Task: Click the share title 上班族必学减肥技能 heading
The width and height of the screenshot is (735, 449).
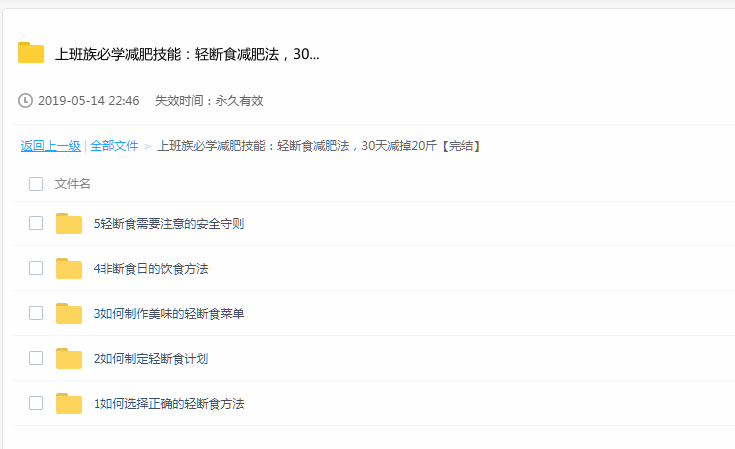Action: (187, 54)
